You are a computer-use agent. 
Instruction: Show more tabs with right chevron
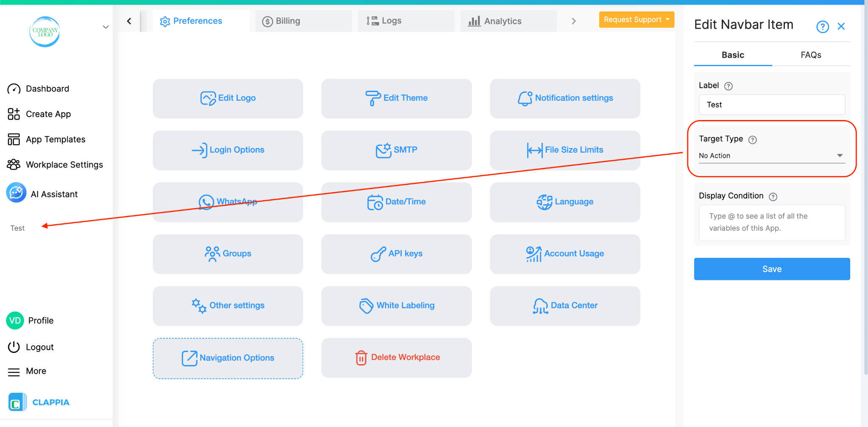[x=573, y=21]
